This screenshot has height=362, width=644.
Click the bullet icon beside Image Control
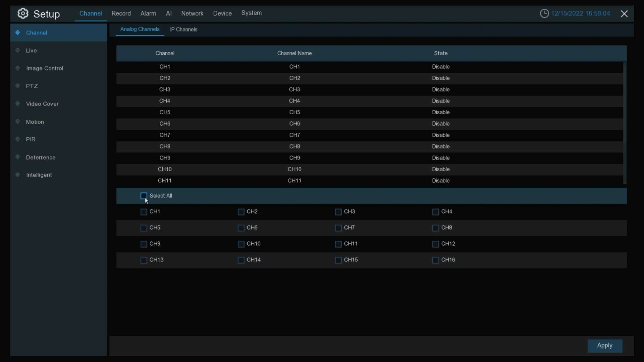click(x=18, y=68)
